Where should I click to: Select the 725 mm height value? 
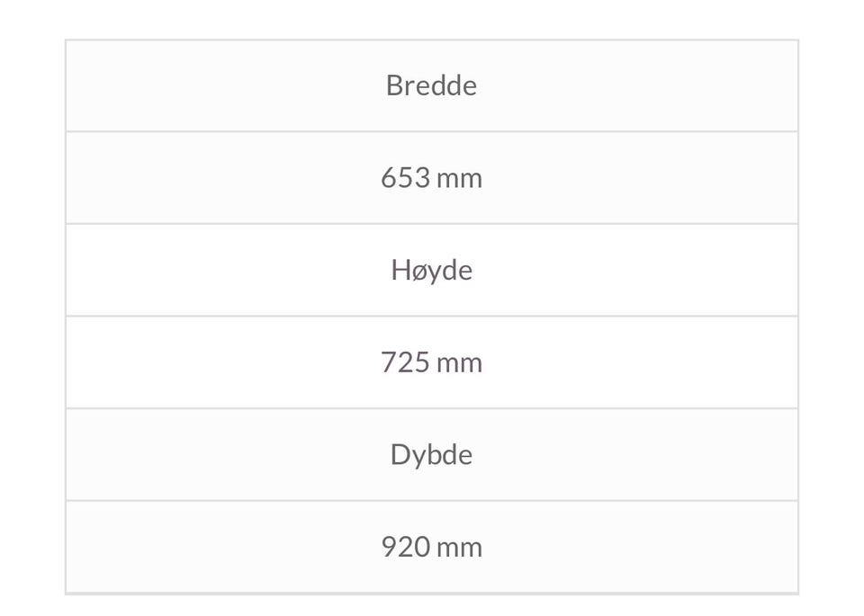(x=431, y=362)
